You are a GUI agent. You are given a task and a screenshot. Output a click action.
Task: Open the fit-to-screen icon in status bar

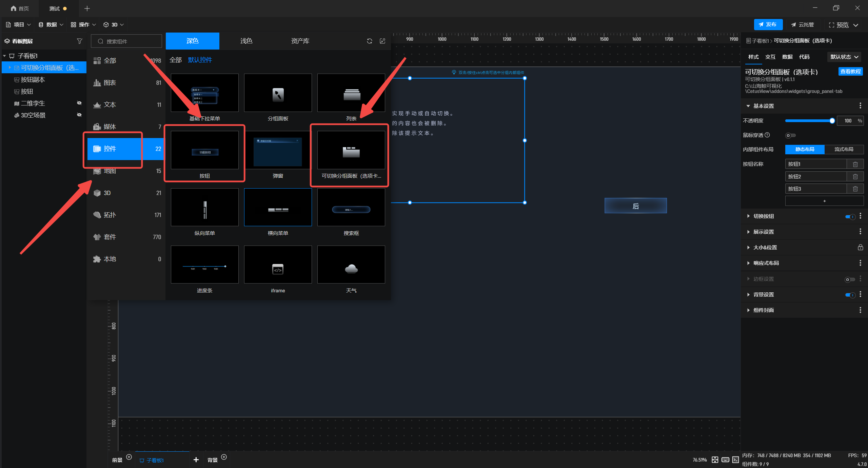[x=715, y=460]
